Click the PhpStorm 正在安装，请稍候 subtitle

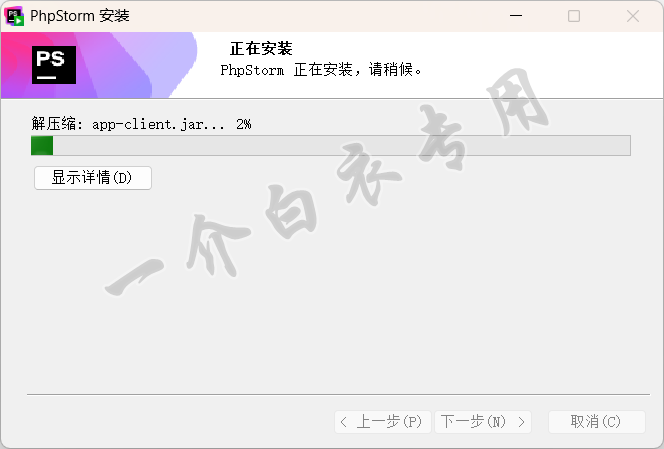(321, 69)
